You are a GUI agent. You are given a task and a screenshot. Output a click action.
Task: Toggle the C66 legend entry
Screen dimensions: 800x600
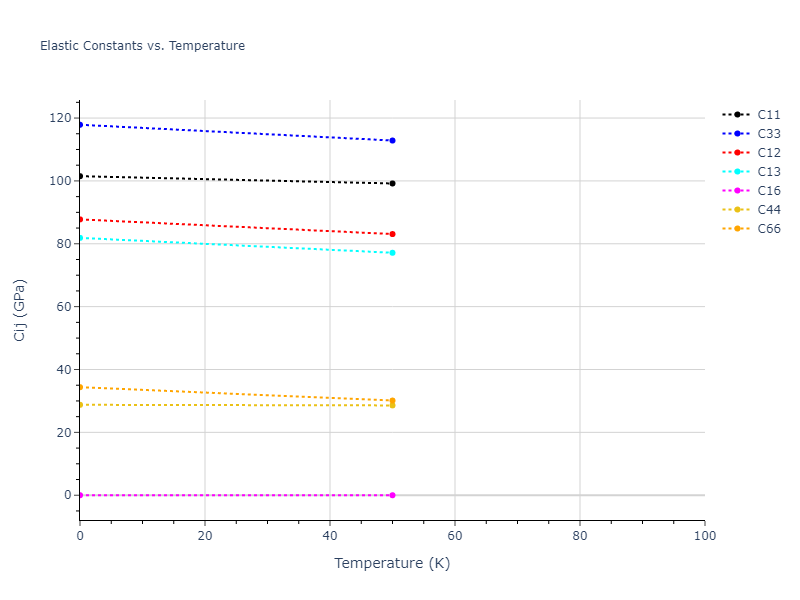[x=768, y=229]
